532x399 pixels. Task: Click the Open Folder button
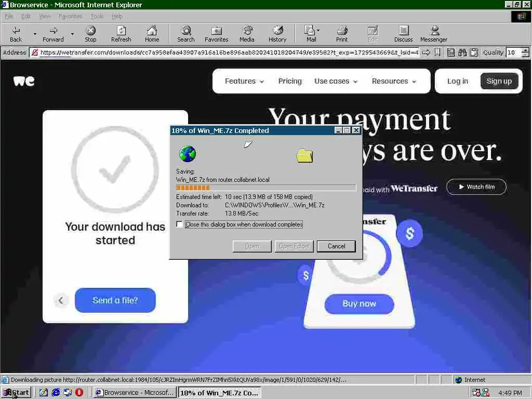pos(294,246)
